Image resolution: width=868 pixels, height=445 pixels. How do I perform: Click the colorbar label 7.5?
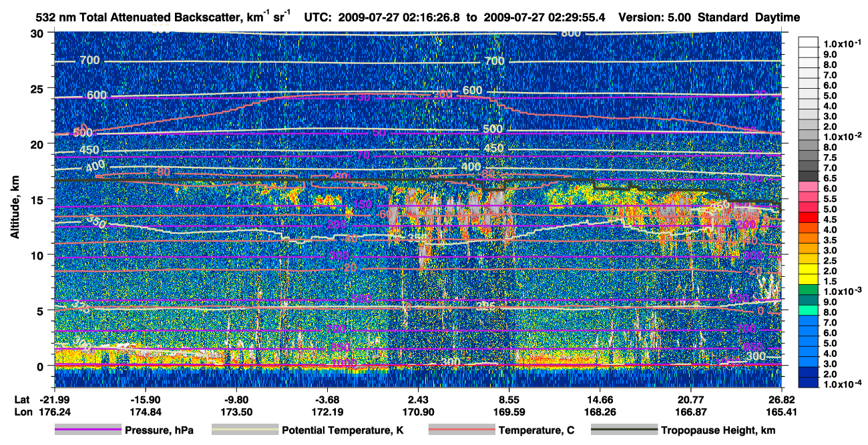[831, 157]
